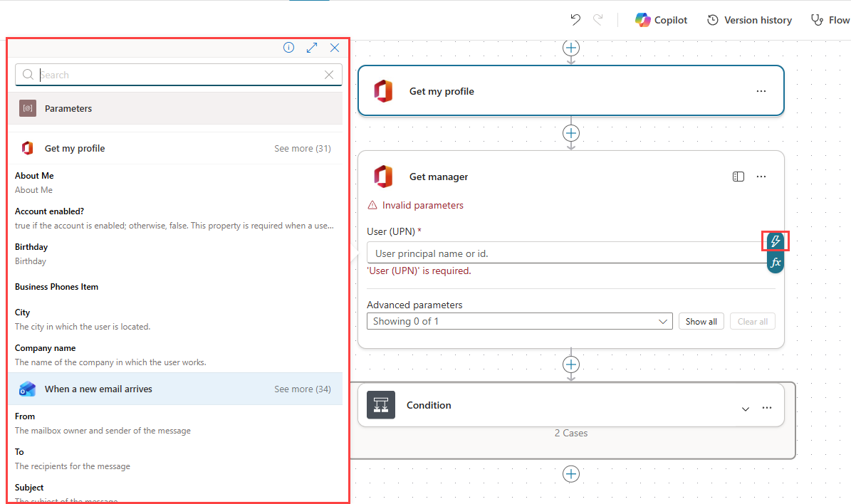Open the fx expression editor
The image size is (851, 504).
(x=776, y=263)
